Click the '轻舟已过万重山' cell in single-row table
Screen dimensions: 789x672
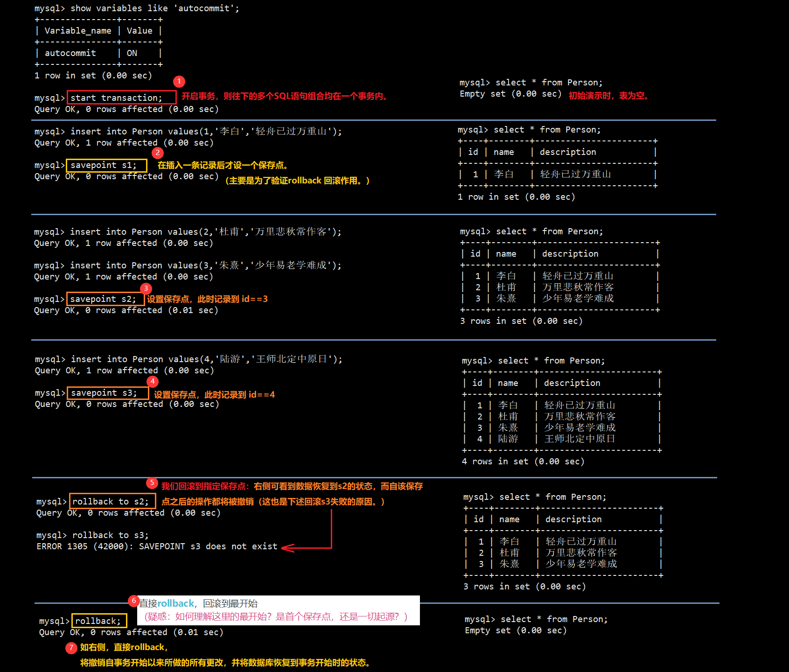point(576,174)
